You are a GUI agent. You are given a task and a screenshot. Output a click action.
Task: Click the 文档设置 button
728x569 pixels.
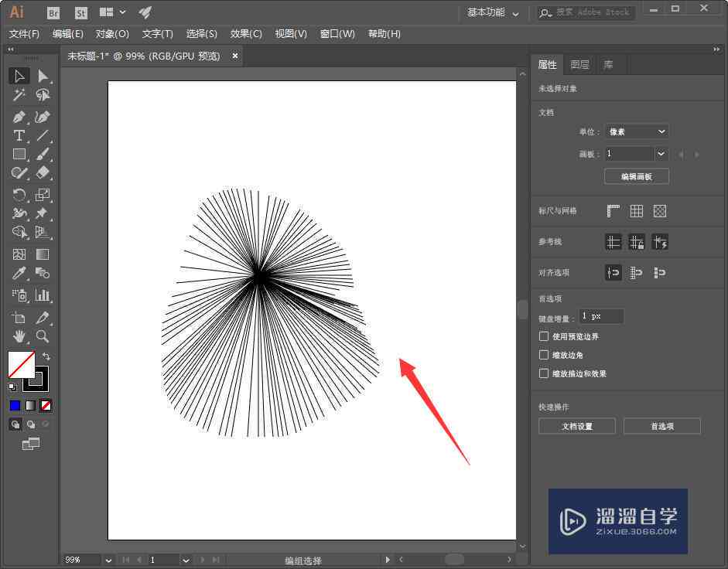point(577,426)
